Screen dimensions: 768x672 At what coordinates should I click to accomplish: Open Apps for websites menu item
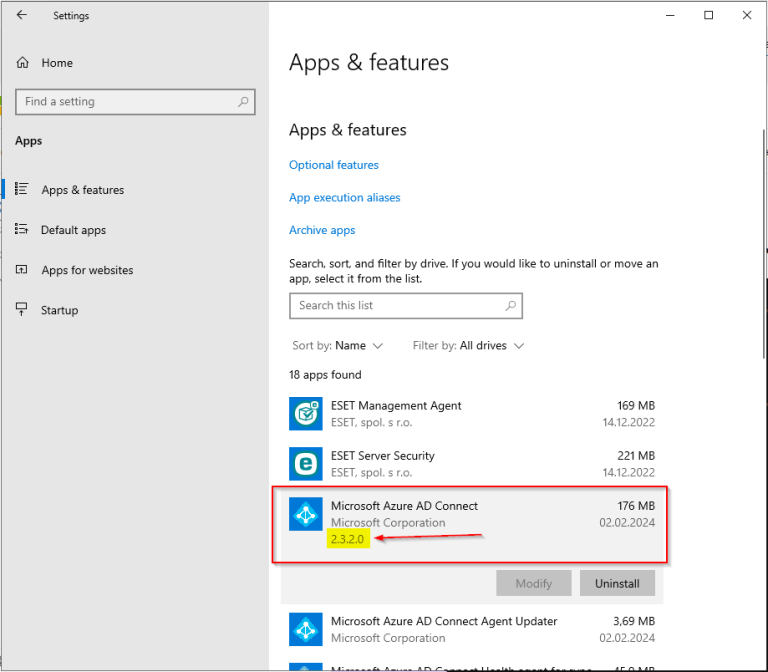pos(87,270)
